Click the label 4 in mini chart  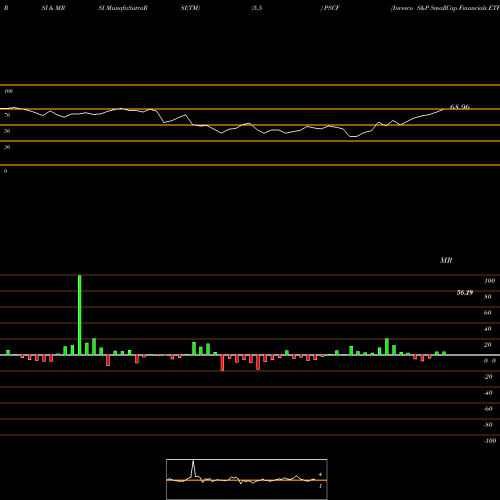pyautogui.click(x=320, y=474)
